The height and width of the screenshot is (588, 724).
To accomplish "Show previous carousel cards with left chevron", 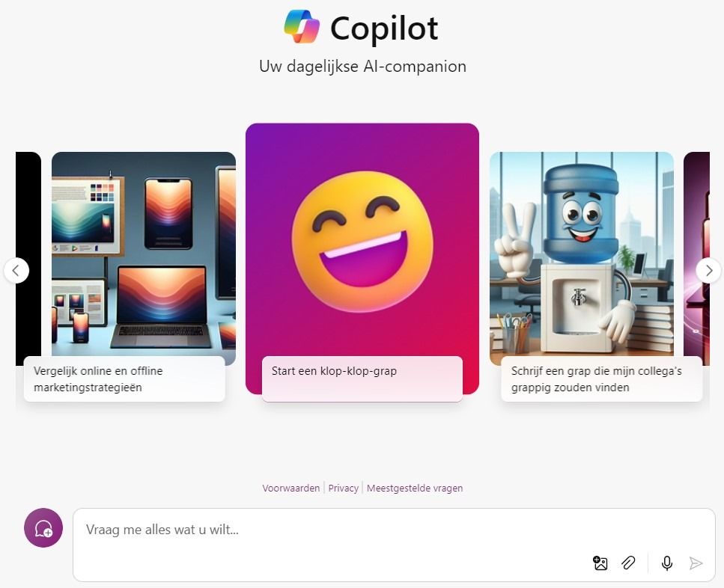I will [16, 270].
